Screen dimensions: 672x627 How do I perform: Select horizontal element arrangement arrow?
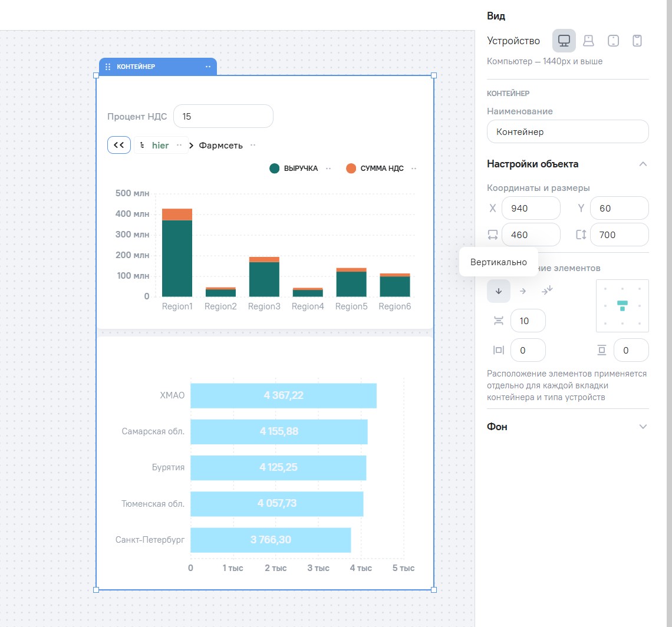coord(522,291)
